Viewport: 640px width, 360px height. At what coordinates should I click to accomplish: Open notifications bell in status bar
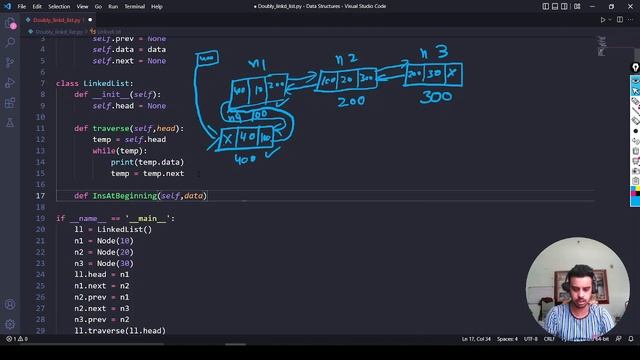point(631,339)
